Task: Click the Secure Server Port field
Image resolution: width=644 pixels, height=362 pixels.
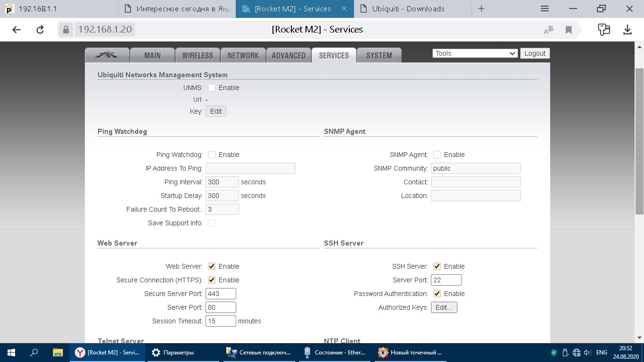Action: tap(221, 294)
